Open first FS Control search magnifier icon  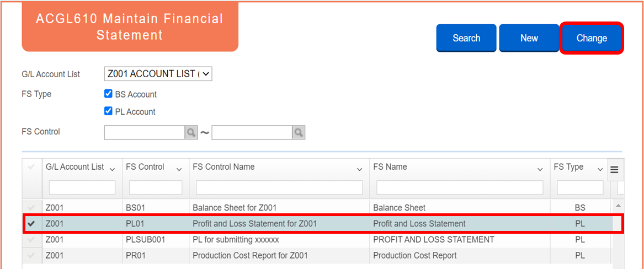[191, 132]
